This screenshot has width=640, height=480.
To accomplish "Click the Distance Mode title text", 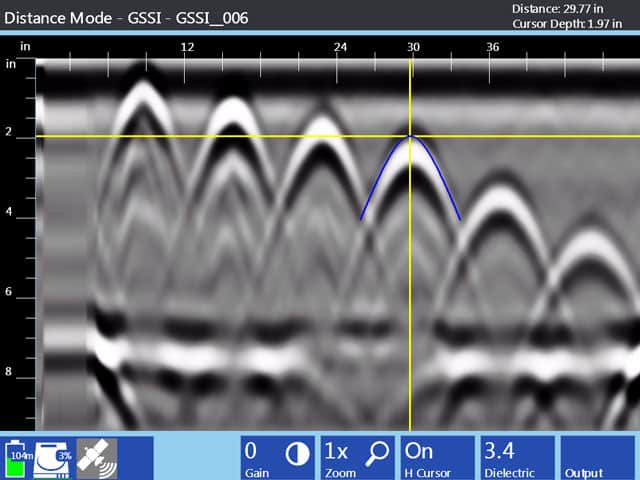I will click(125, 18).
